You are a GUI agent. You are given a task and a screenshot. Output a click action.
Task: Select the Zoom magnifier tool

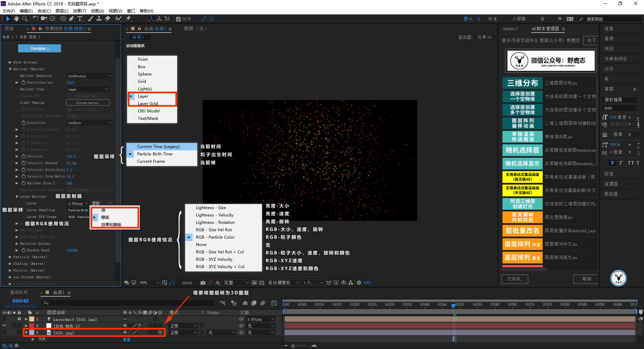tap(24, 19)
